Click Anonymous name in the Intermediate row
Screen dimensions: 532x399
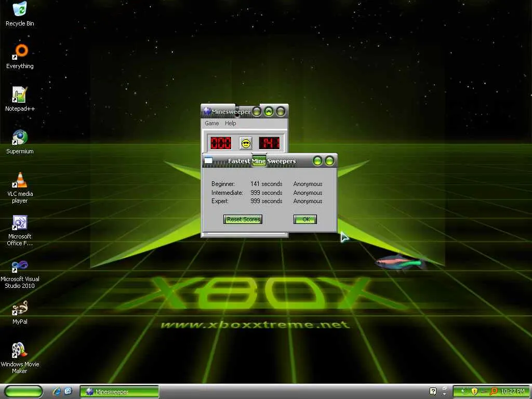308,193
